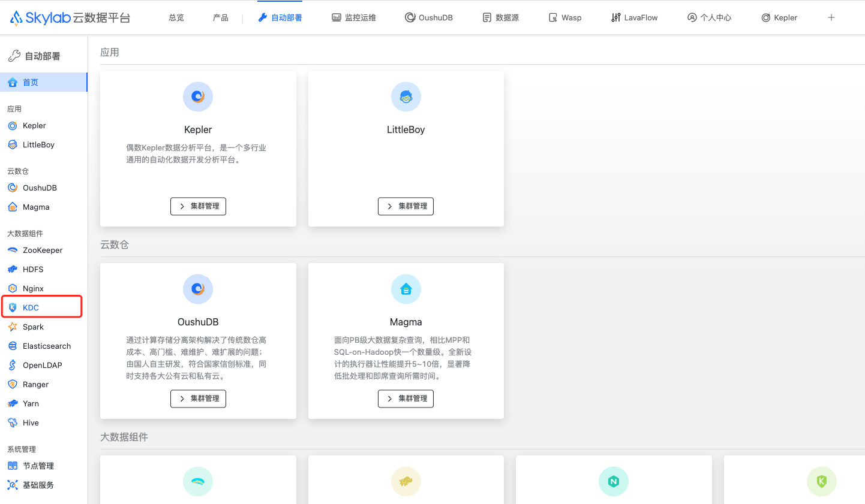865x504 pixels.
Task: Click the 个人中心 user icon
Action: click(x=692, y=18)
